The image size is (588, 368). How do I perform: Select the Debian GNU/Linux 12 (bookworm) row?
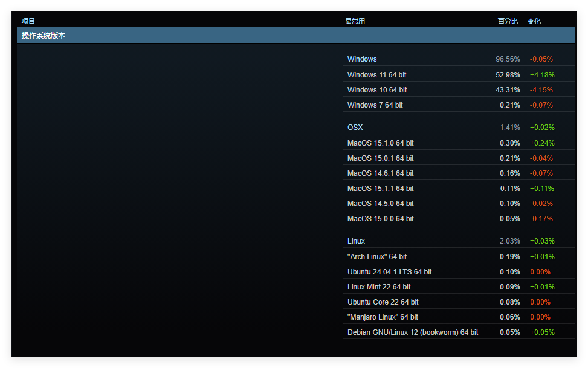459,332
